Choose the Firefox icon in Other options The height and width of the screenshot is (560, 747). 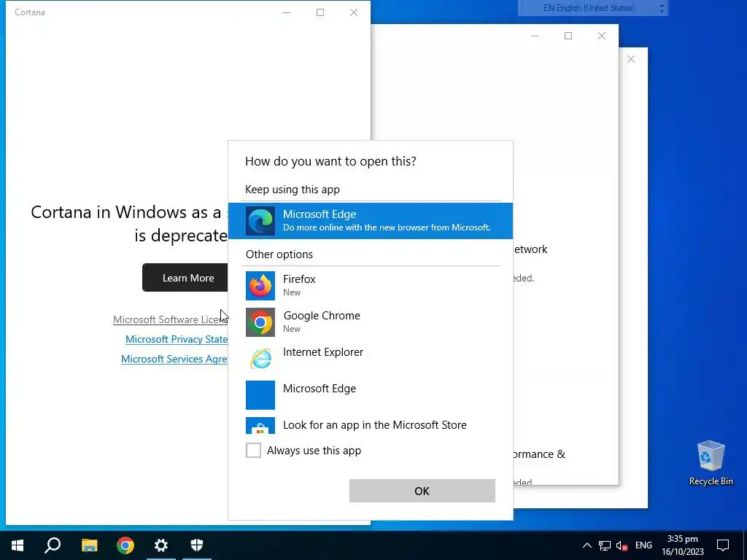260,286
